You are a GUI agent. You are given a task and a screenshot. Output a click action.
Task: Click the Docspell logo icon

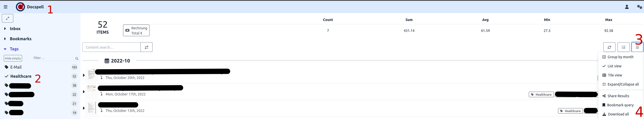pos(20,7)
